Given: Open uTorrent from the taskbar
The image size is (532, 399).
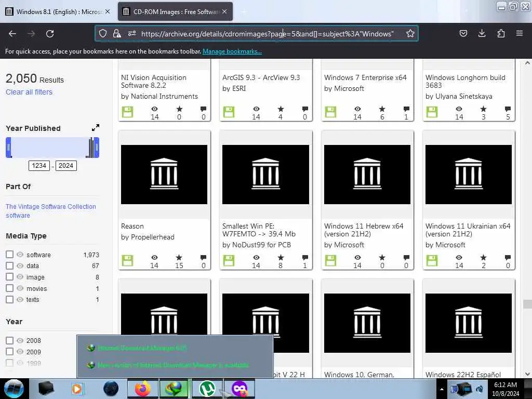Looking at the screenshot, I should (207, 389).
